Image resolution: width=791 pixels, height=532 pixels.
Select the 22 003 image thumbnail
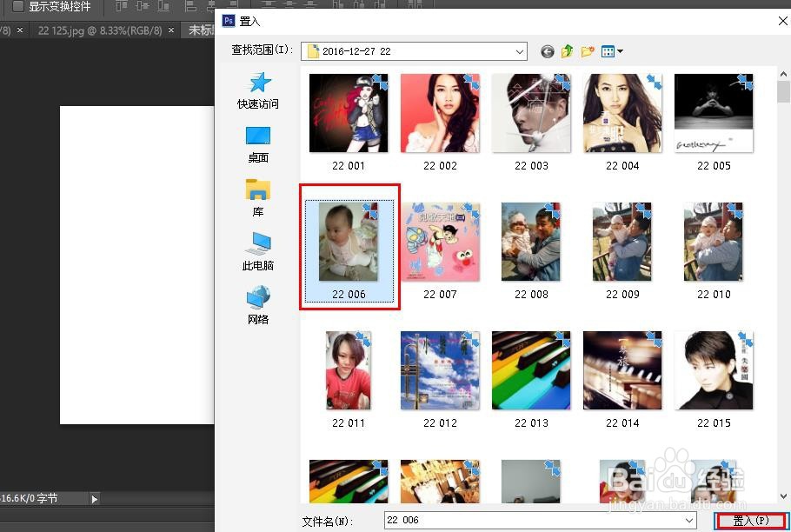click(531, 113)
